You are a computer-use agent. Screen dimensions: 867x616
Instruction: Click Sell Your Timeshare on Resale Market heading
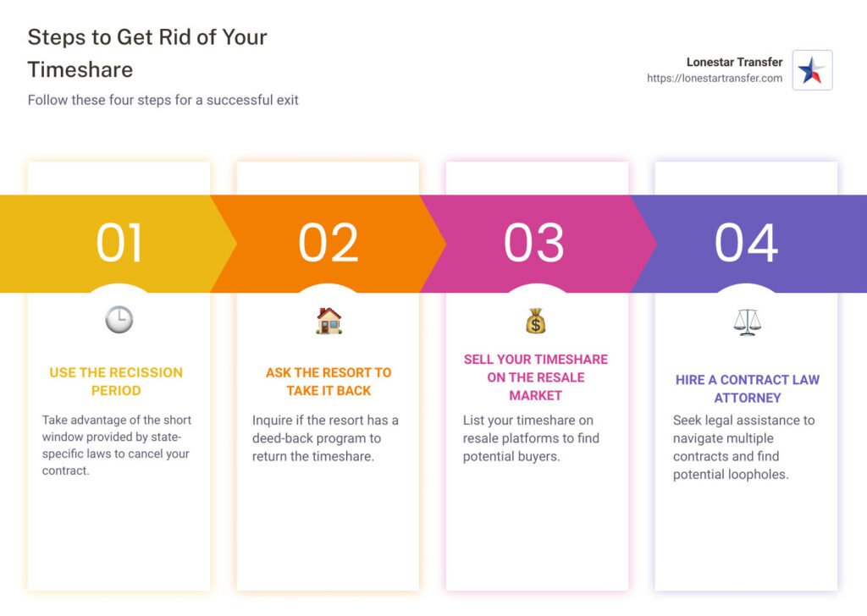click(535, 377)
